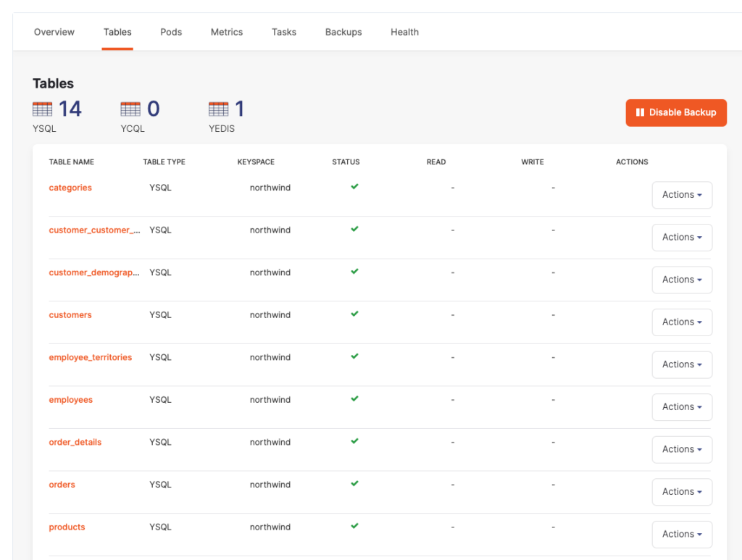The width and height of the screenshot is (742, 560).
Task: Open the Actions dropdown for customers
Action: point(681,322)
